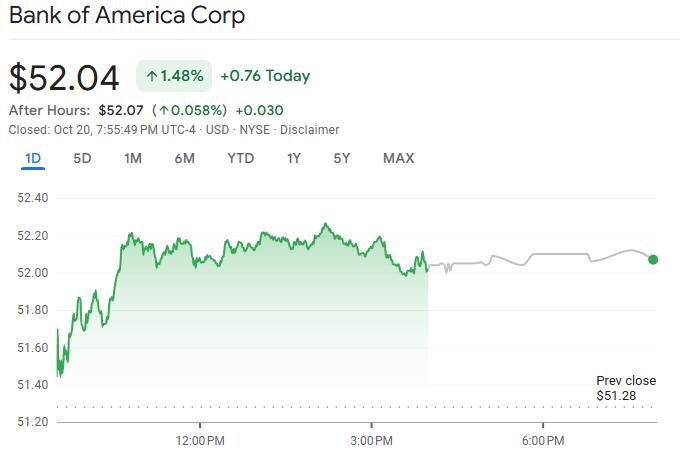Screen dimensions: 680x460
Task: Open the Disclaimer link
Action: pyautogui.click(x=309, y=130)
